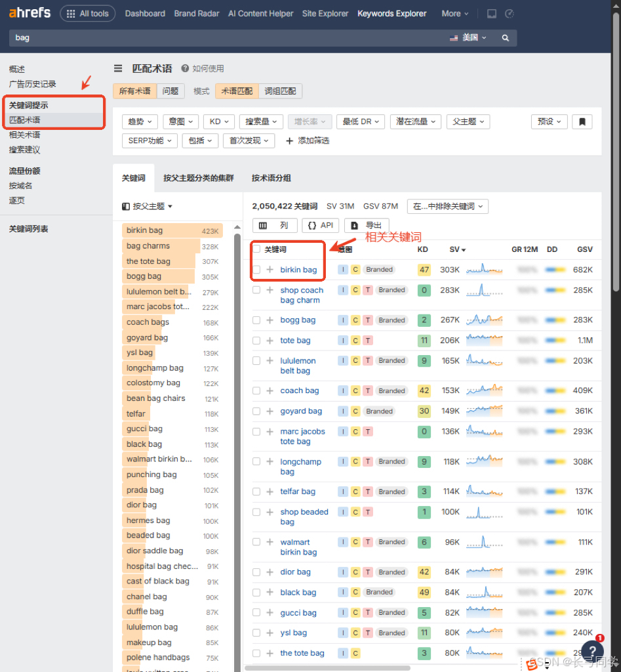Add telfar bag keyword with plus icon
The image size is (621, 672).
270,492
